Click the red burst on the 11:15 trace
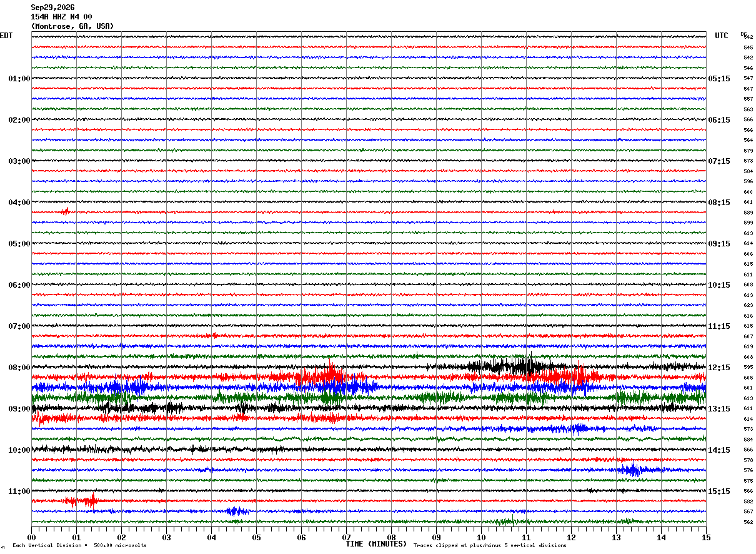The height and width of the screenshot is (554, 756). pos(80,501)
